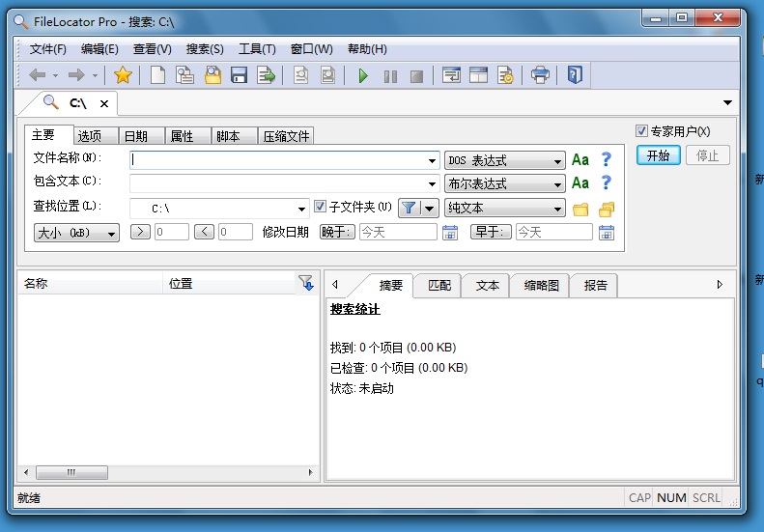The image size is (764, 532).
Task: Toggle the less-than size button
Action: point(204,232)
